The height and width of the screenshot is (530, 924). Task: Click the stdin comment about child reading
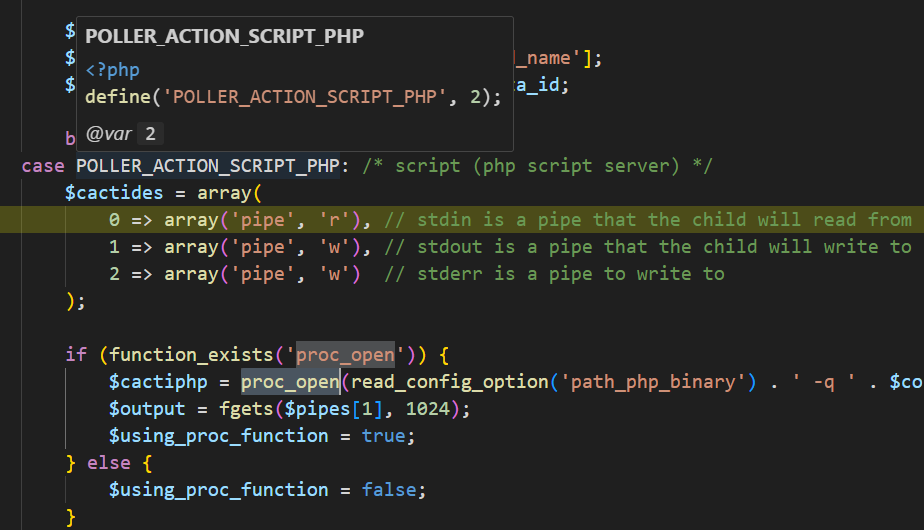pyautogui.click(x=648, y=220)
